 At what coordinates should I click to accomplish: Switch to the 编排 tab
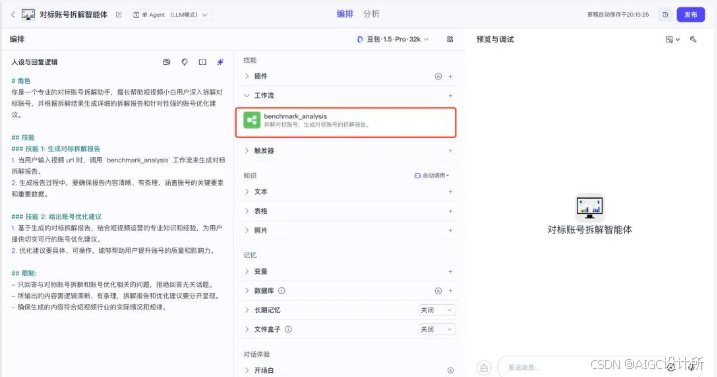click(345, 14)
